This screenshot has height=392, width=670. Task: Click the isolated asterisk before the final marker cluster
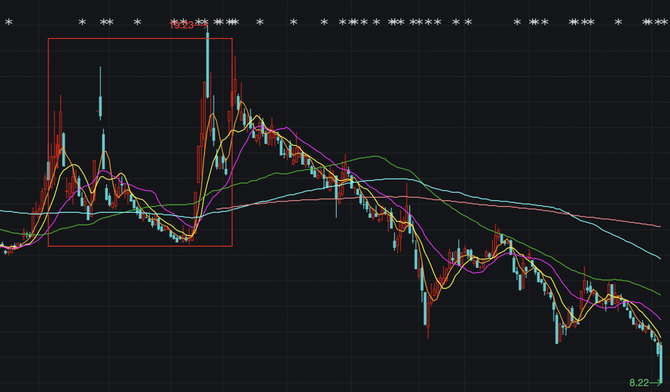click(x=618, y=22)
